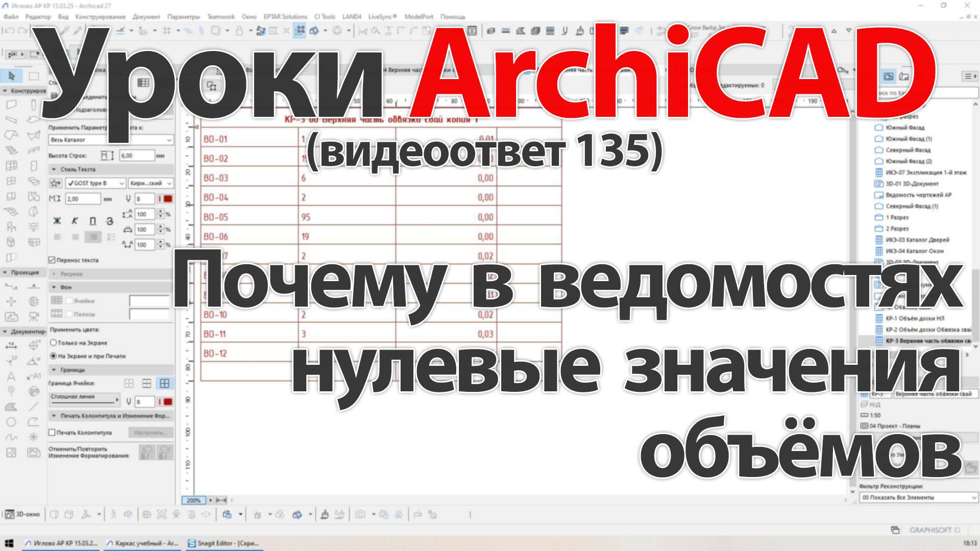980x551 pixels.
Task: Enable Печать Колонтитула checkbox
Action: pyautogui.click(x=53, y=432)
